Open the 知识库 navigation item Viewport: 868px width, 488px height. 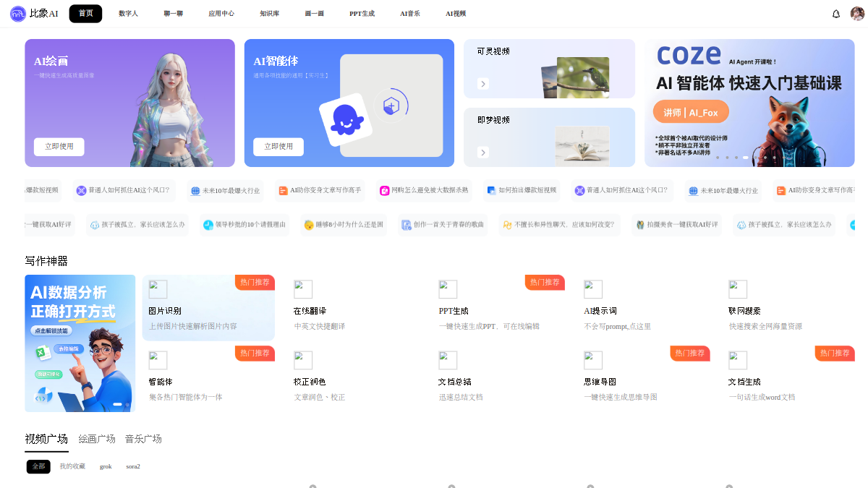tap(270, 13)
